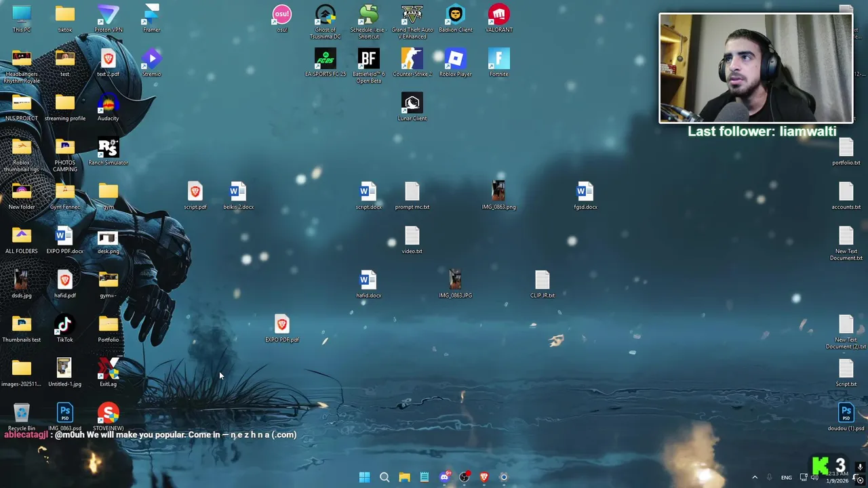Select the hafid.docx Word file
Viewport: 868px width, 488px height.
pos(369,283)
